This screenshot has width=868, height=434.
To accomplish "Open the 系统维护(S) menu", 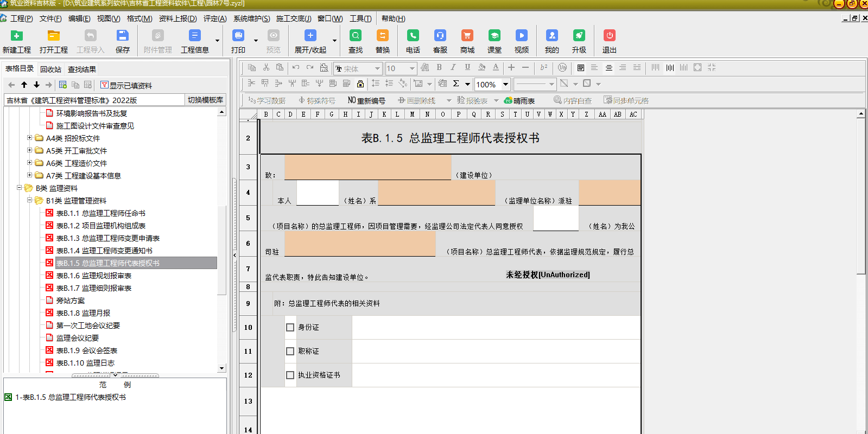I will 251,18.
